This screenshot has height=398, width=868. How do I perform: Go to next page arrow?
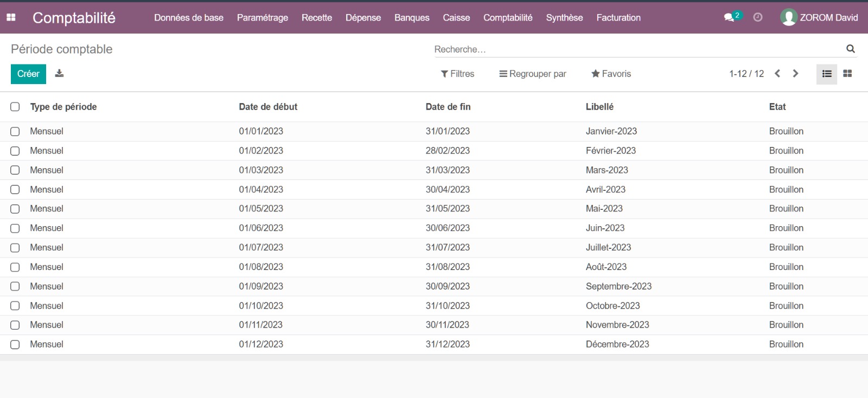coord(795,74)
